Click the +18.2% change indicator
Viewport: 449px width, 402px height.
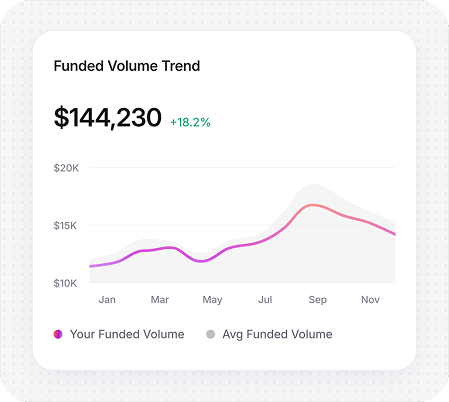[x=190, y=122]
